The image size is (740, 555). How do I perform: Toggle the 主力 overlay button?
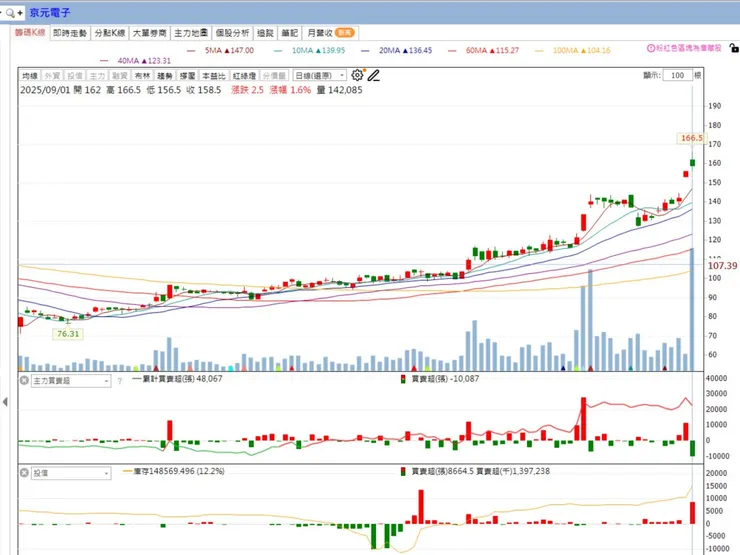coord(97,76)
